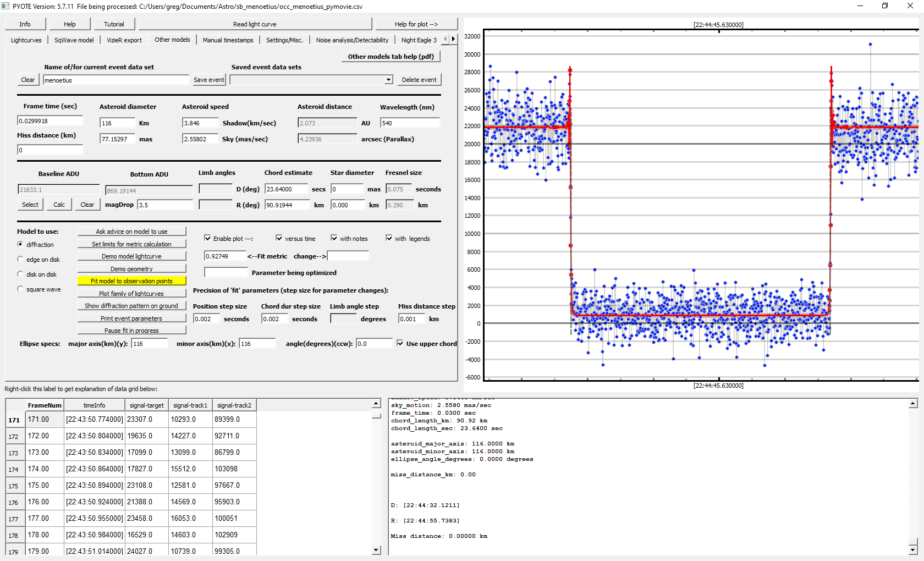Toggle the Enable plot checkbox
Screen dimensions: 924x561
pos(207,238)
